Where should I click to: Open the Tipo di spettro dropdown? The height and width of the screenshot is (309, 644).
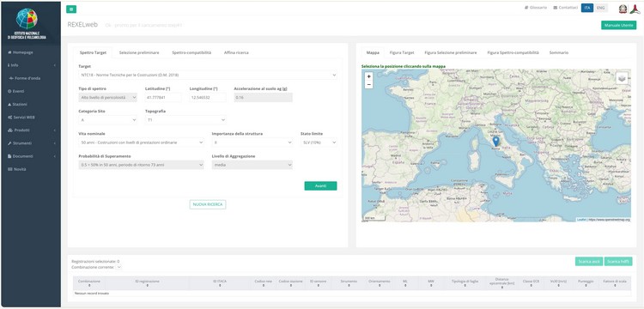tap(107, 97)
